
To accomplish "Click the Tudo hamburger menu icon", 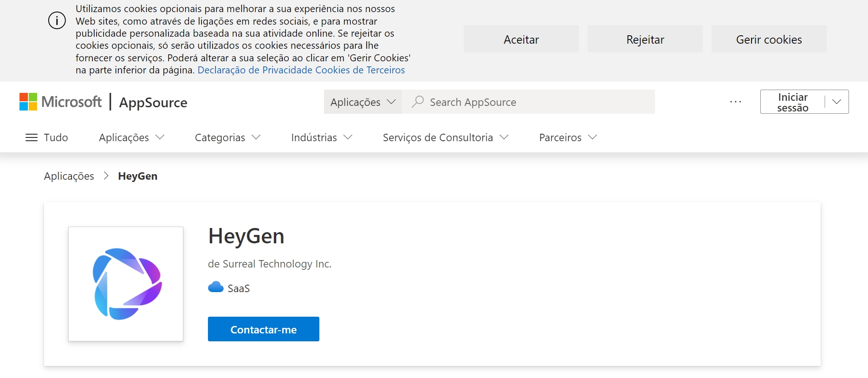I will (32, 137).
